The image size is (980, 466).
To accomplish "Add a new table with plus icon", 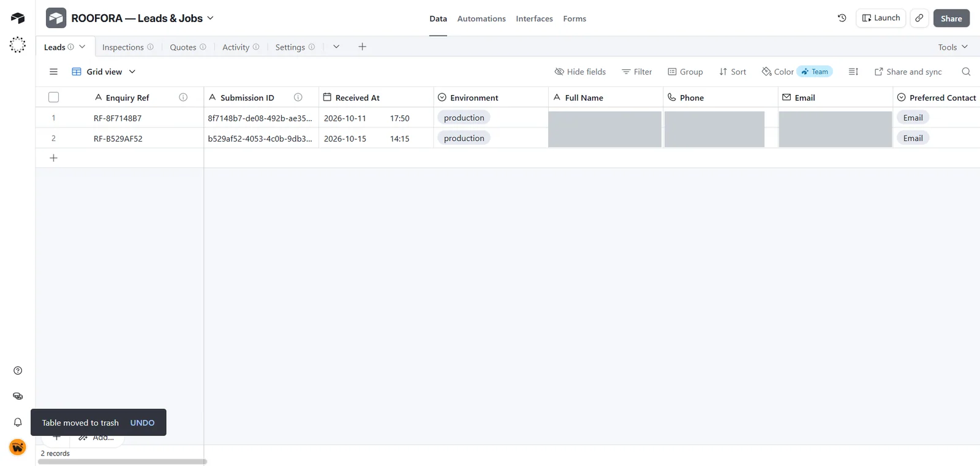I will click(362, 47).
